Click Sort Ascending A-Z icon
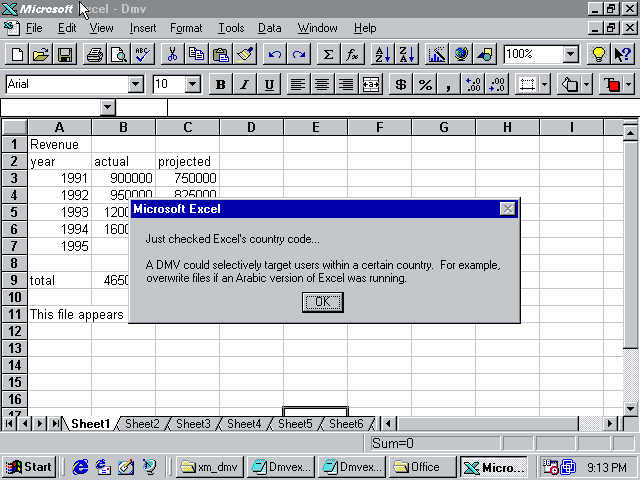Viewport: 640px width, 480px height. [x=382, y=54]
